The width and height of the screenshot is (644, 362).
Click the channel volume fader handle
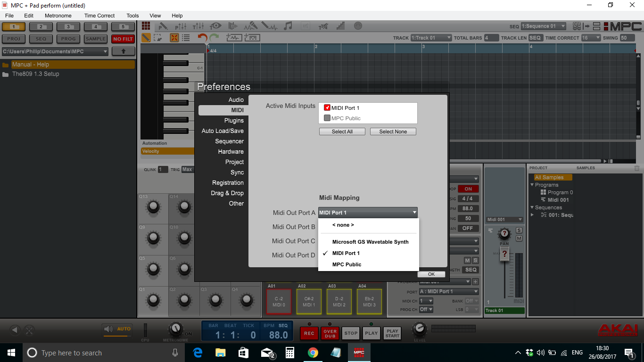[x=504, y=255]
